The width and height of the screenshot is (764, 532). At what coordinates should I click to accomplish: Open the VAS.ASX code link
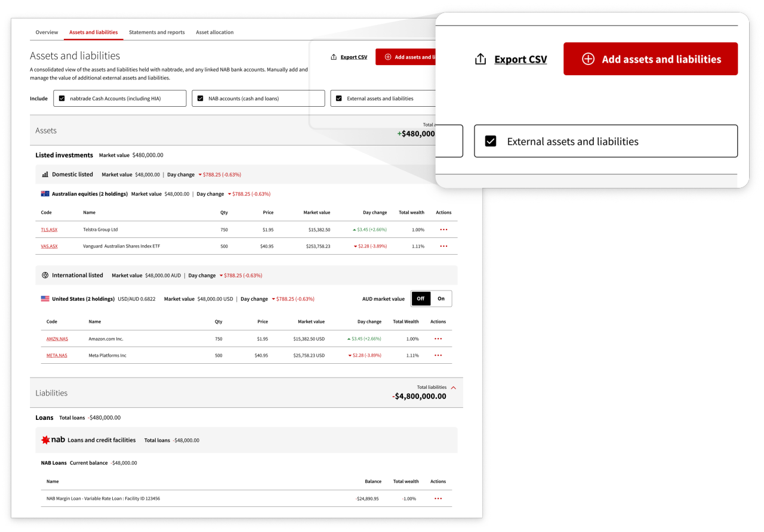point(49,246)
